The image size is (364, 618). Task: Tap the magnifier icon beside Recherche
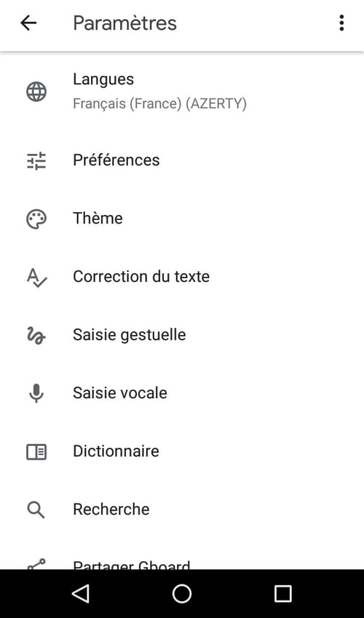click(x=36, y=509)
